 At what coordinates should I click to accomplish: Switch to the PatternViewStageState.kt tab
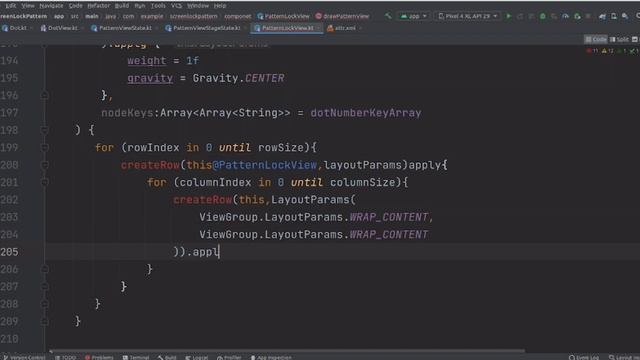(206, 28)
